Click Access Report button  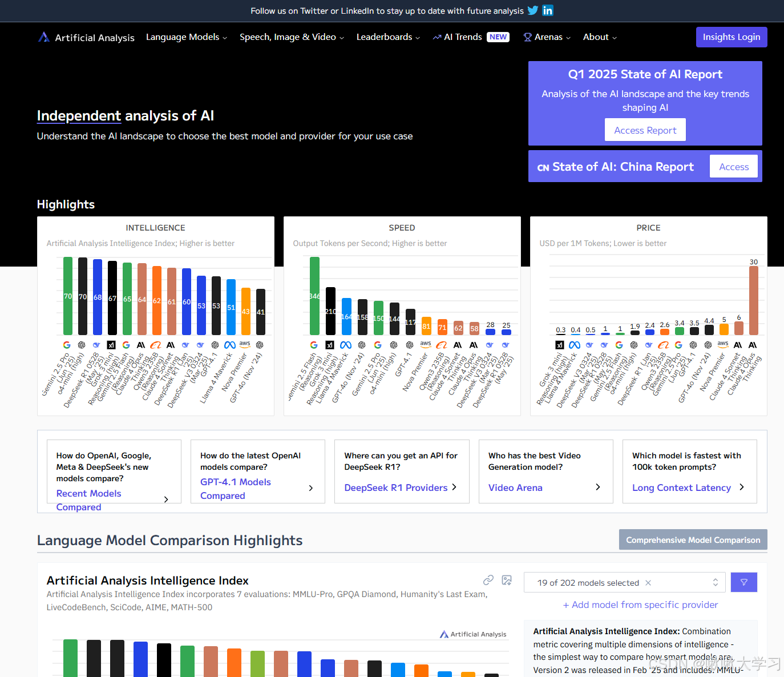[x=645, y=130]
